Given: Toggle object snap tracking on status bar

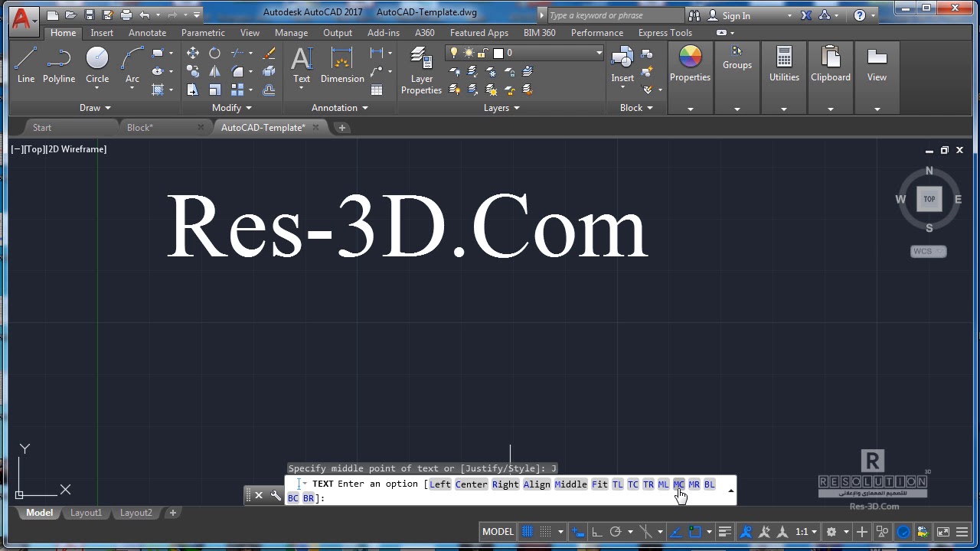Looking at the screenshot, I should click(x=675, y=532).
